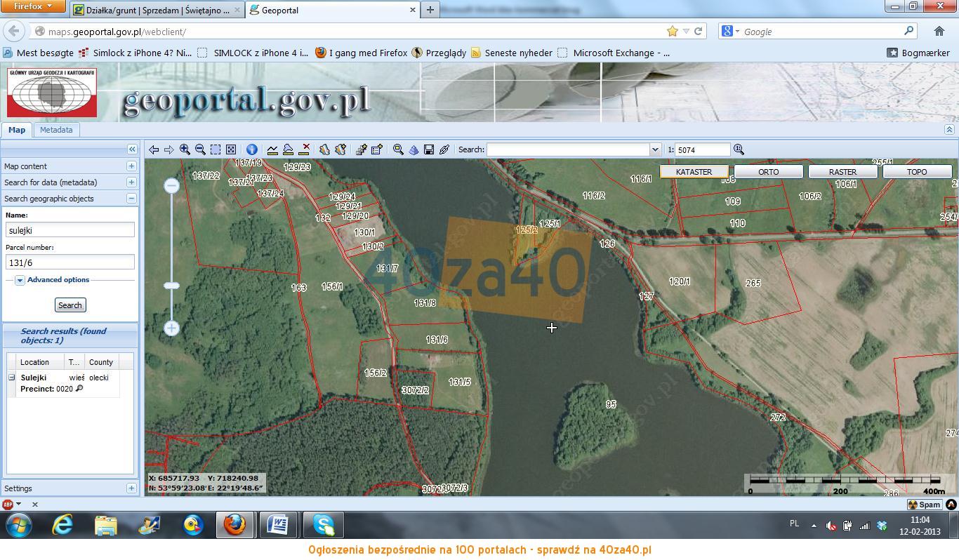Click the add list item toolbar icon

tap(377, 149)
